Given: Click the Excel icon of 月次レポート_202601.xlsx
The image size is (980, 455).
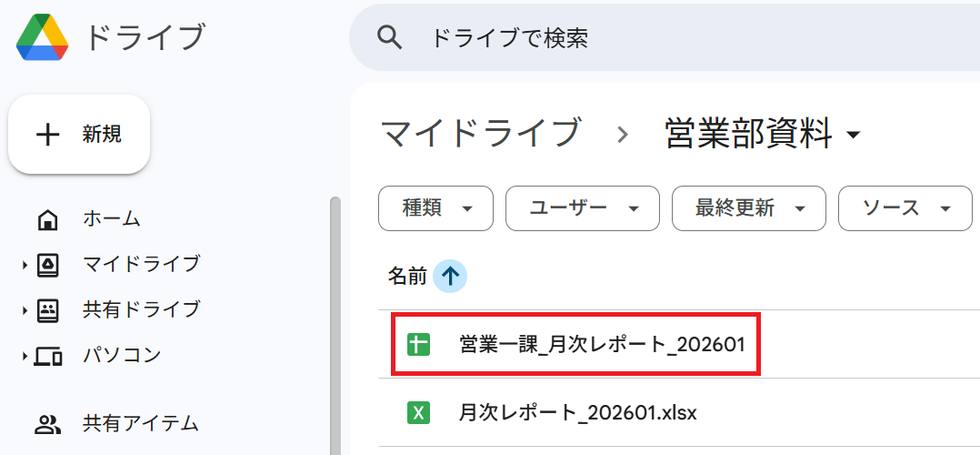Looking at the screenshot, I should point(419,413).
